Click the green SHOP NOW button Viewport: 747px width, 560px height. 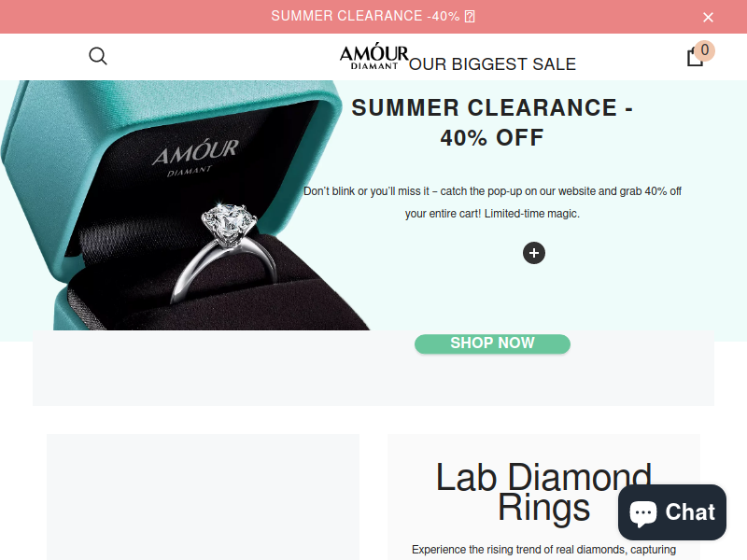(x=492, y=343)
